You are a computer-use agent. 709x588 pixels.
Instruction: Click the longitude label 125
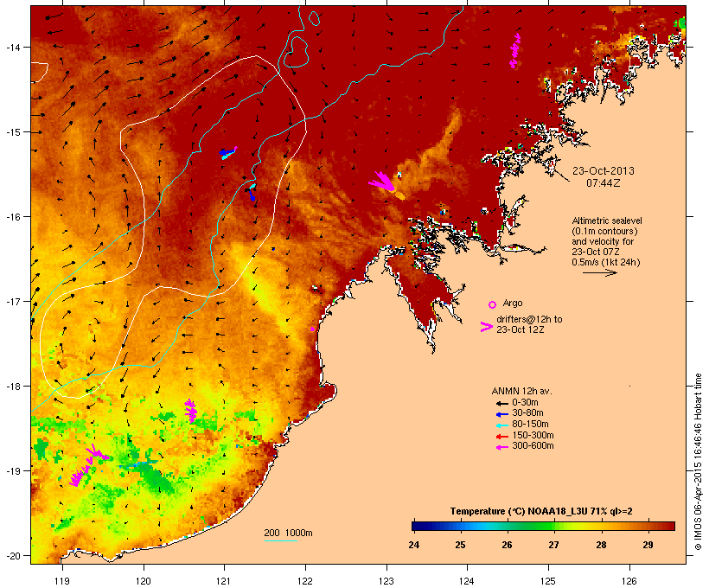click(x=548, y=581)
